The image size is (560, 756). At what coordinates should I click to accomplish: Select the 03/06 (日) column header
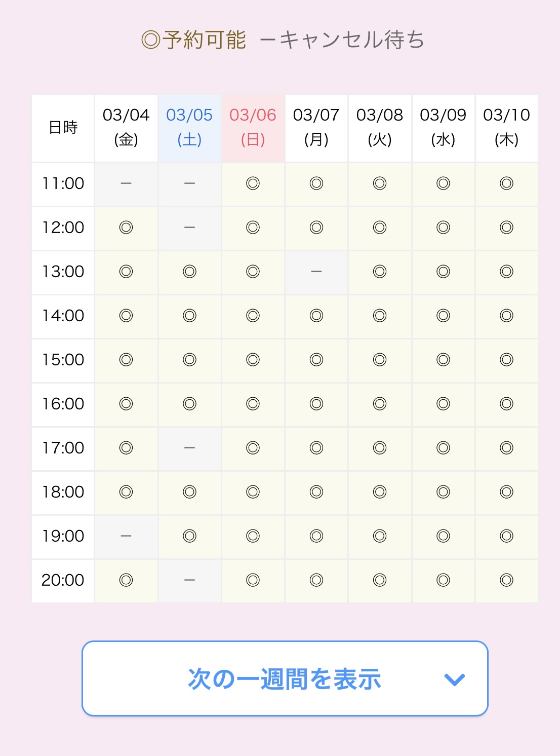pos(253,128)
